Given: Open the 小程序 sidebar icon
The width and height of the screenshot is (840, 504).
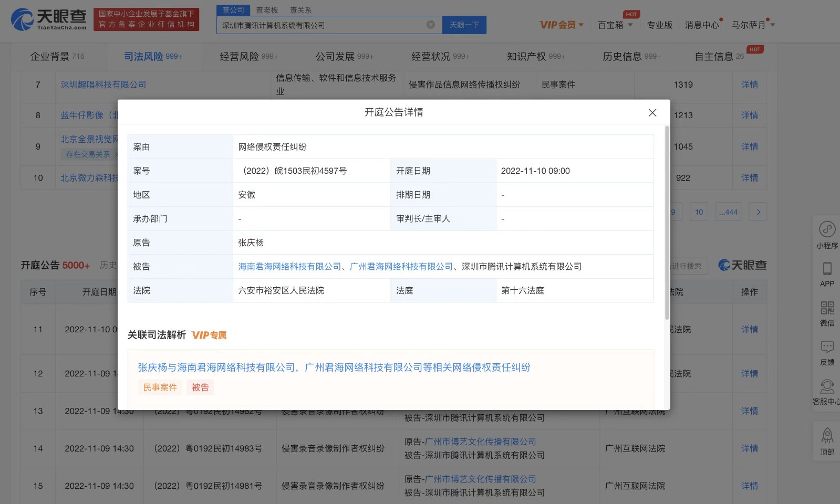Looking at the screenshot, I should click(x=827, y=235).
